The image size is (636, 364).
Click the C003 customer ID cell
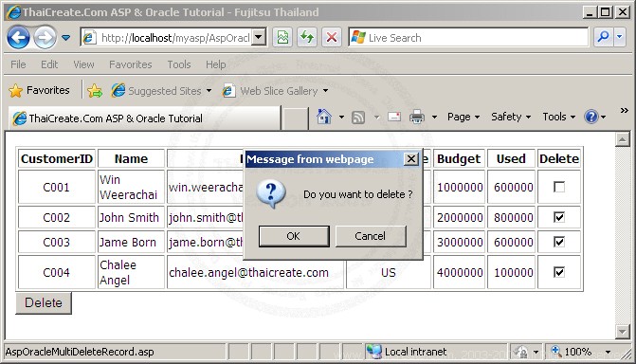pyautogui.click(x=57, y=243)
